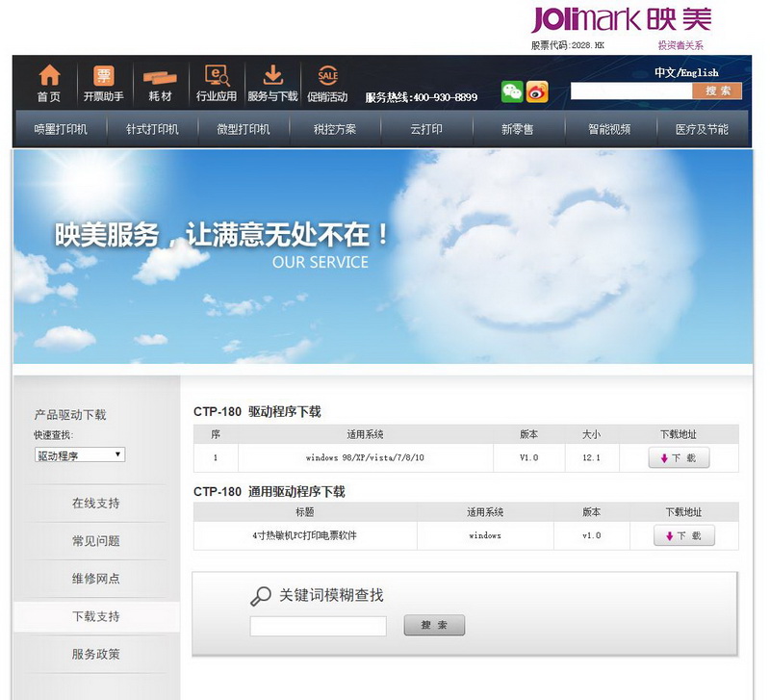
Task: Click the keyword search input field
Action: tap(318, 626)
